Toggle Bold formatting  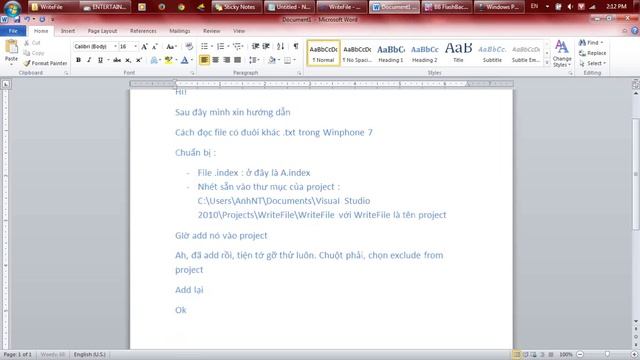tap(78, 60)
